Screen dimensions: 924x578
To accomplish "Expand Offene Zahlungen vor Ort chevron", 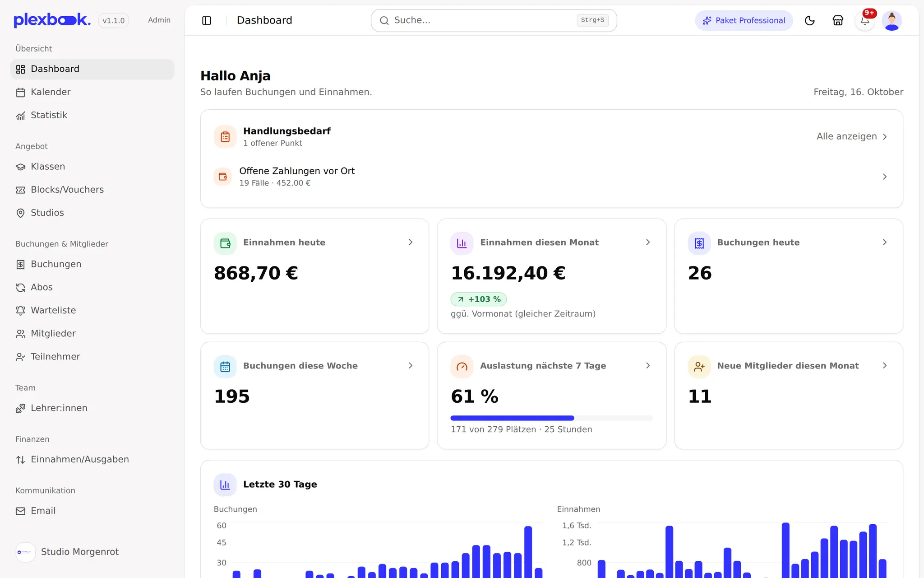I will pyautogui.click(x=885, y=177).
